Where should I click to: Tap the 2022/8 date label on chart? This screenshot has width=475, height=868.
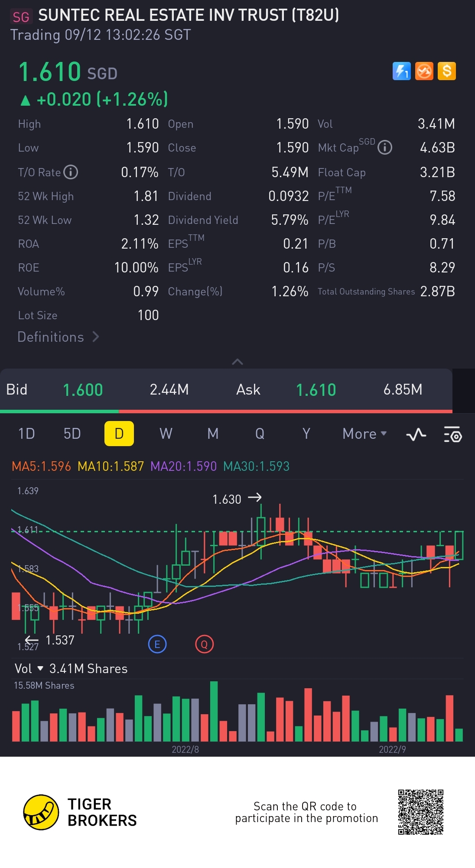tap(185, 750)
